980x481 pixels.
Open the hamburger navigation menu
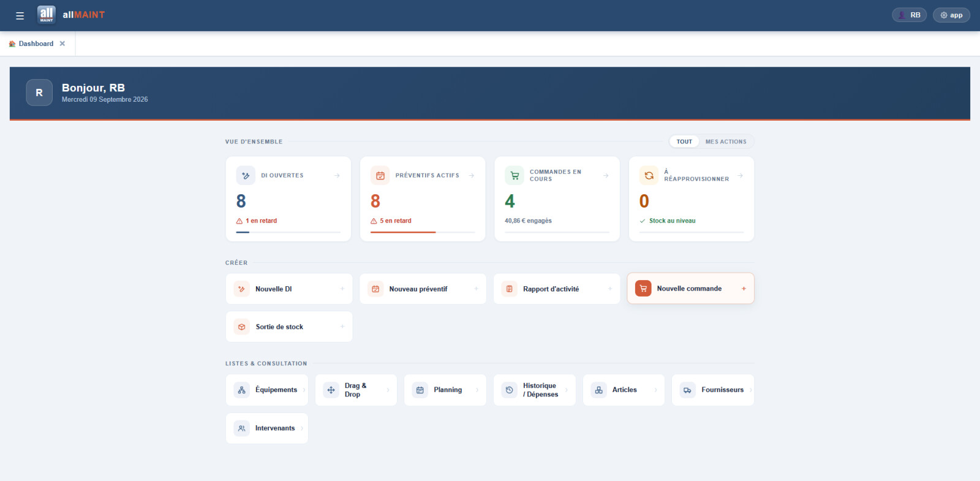point(20,16)
